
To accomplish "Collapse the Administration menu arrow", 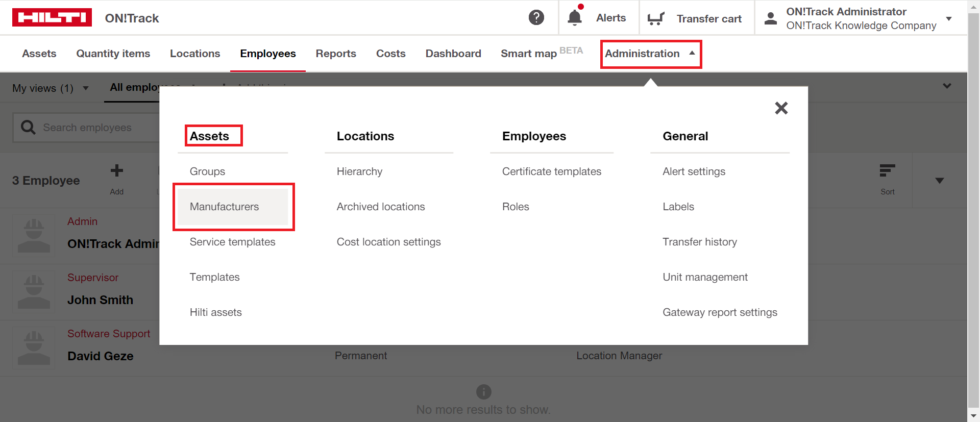I will 692,53.
